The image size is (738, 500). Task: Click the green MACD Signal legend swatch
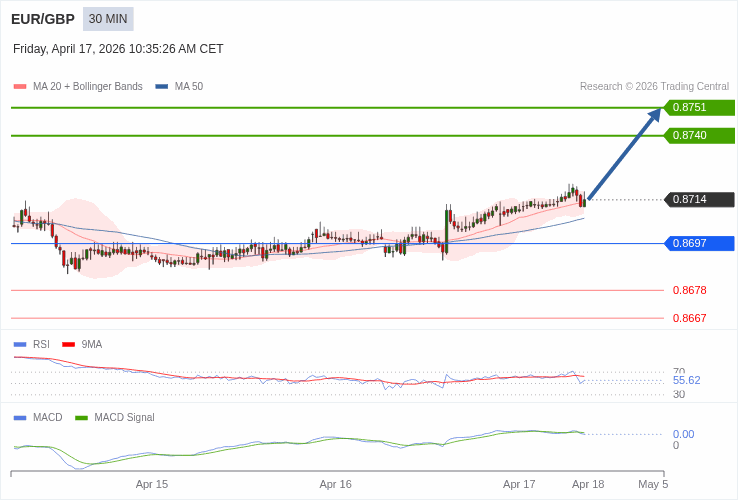[81, 418]
